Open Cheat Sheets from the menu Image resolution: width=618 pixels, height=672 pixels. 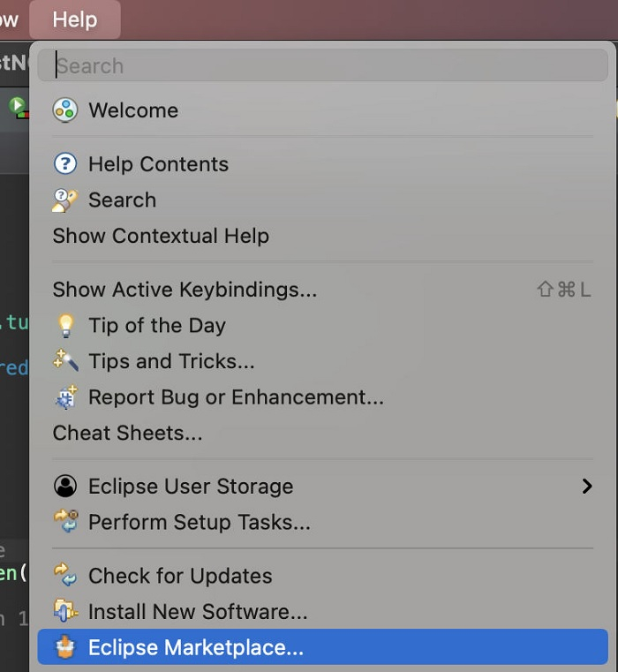(x=127, y=433)
